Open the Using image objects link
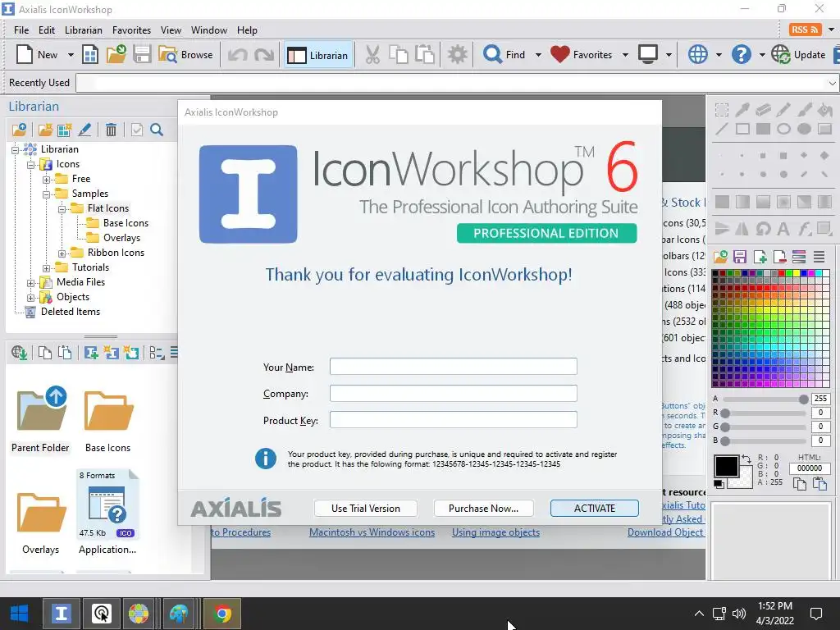Image resolution: width=840 pixels, height=630 pixels. pos(495,532)
